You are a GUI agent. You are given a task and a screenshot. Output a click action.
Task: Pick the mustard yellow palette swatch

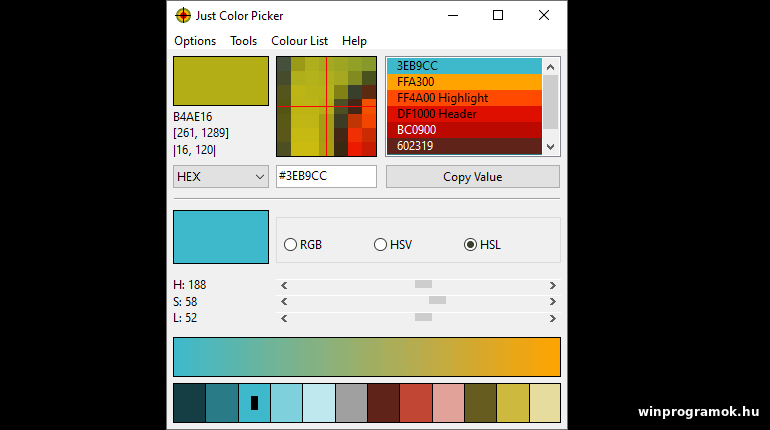click(x=513, y=403)
